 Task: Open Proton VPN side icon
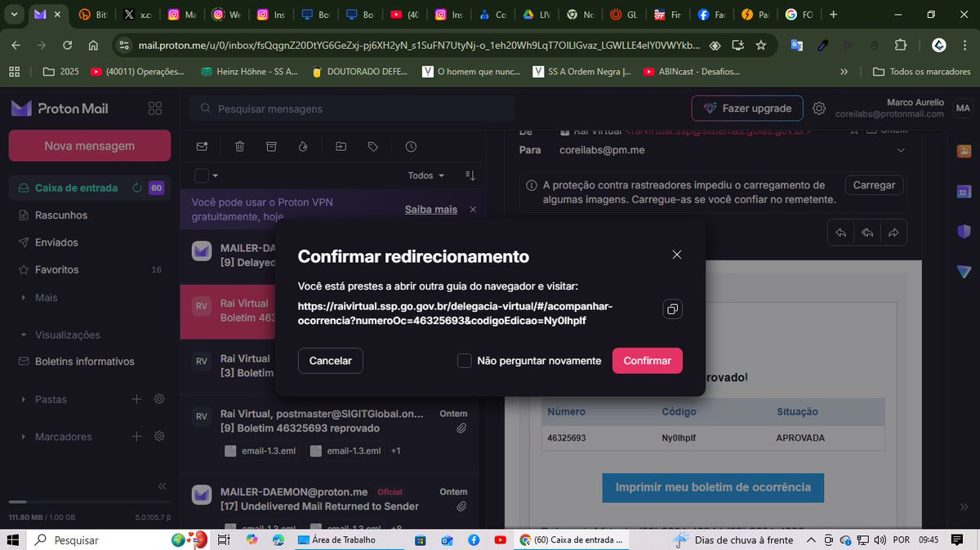964,271
